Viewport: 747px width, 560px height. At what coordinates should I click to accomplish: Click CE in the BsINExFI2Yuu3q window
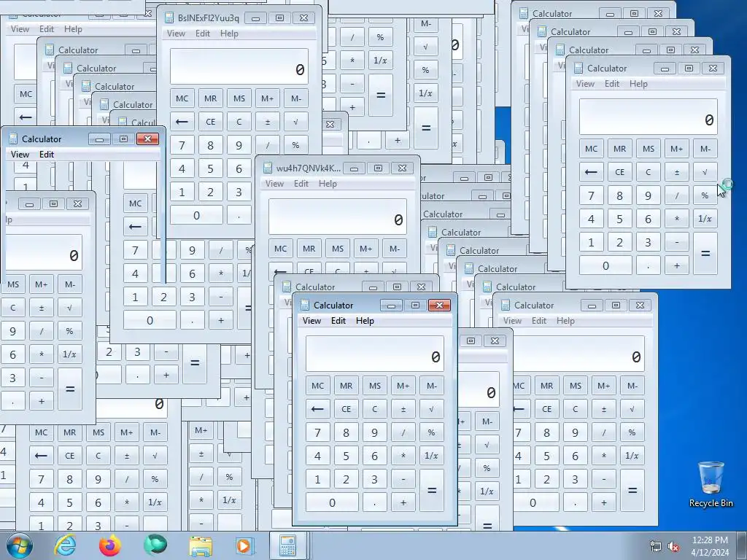(211, 122)
